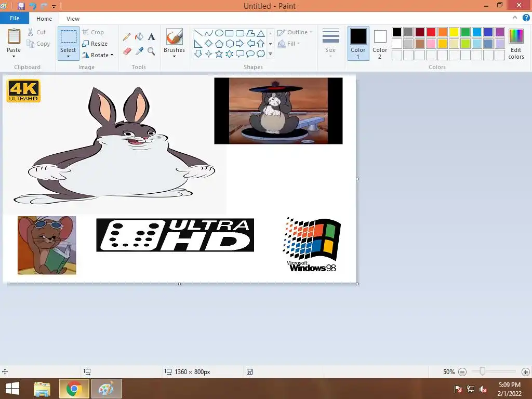Select the Color picker eyedropper tool

click(x=139, y=51)
